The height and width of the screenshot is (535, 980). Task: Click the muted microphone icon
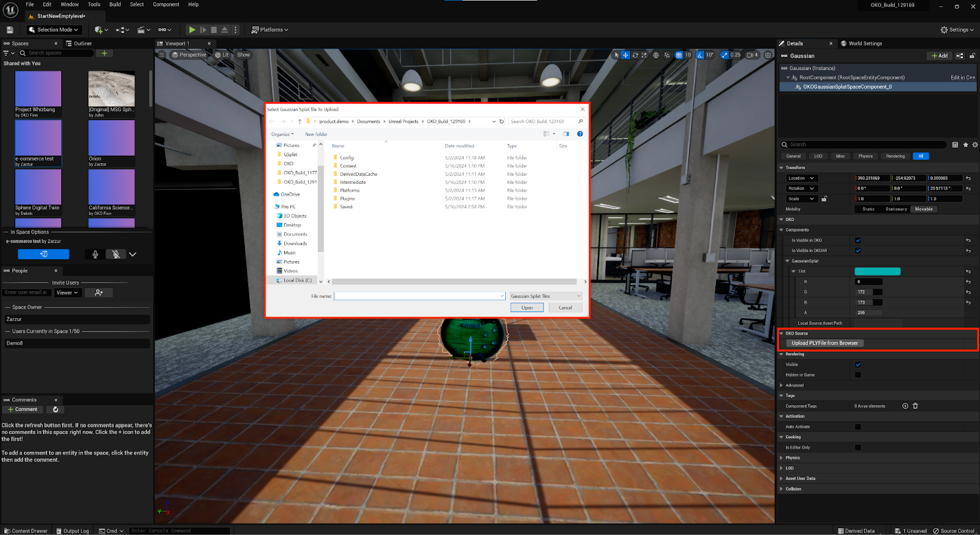(116, 254)
